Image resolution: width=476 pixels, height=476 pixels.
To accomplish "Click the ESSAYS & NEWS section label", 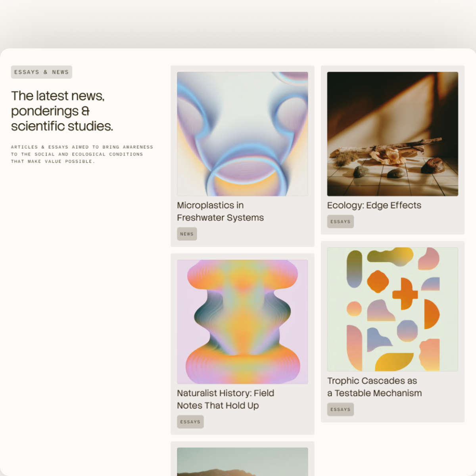I will point(42,72).
